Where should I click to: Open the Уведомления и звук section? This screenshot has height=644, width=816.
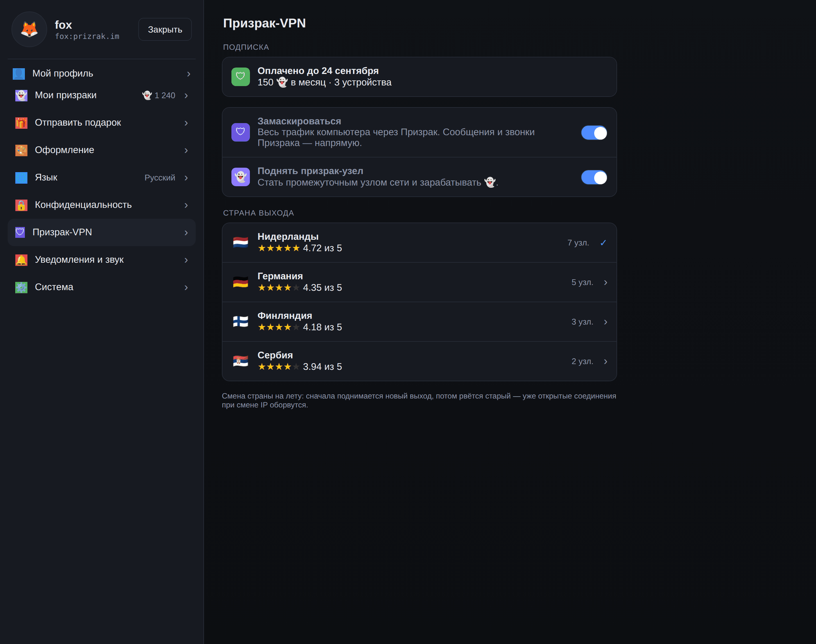[x=101, y=260]
